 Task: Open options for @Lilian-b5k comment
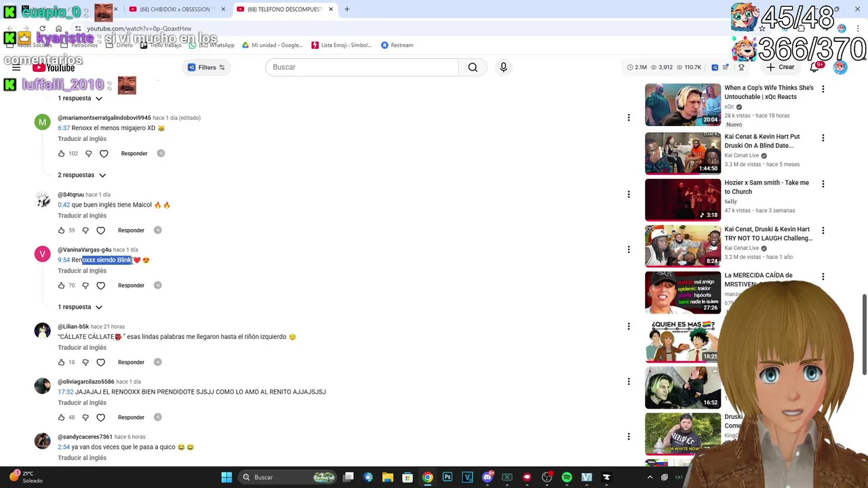(x=629, y=326)
